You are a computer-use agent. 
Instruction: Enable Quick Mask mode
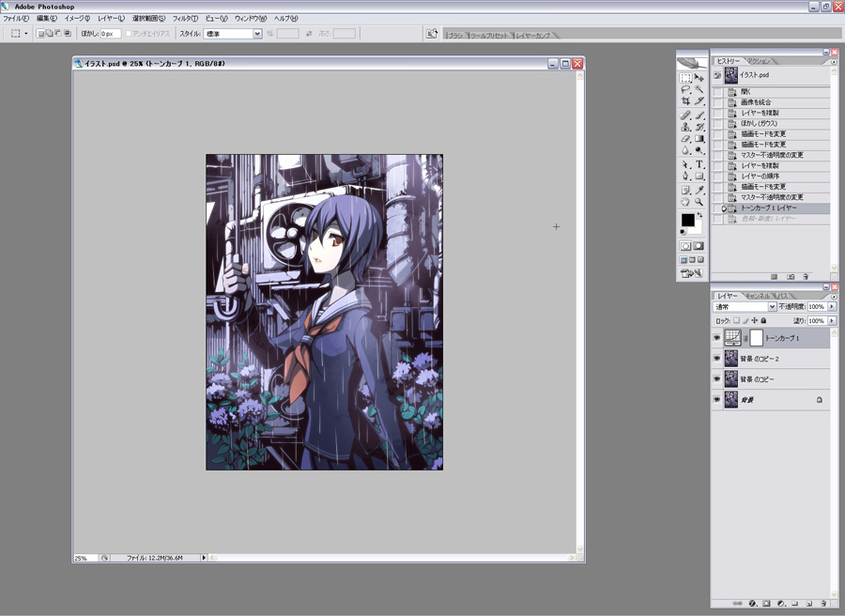click(x=699, y=246)
